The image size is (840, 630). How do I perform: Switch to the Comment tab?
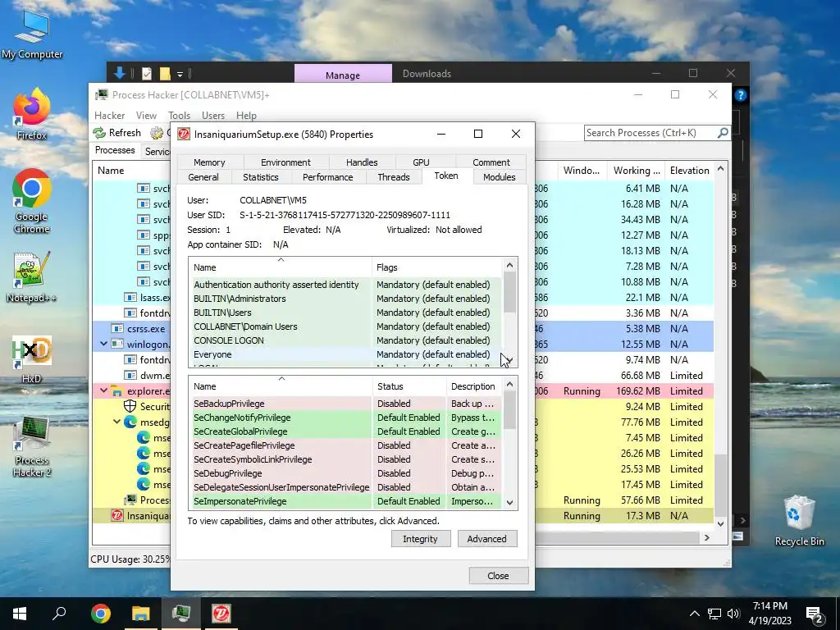click(x=491, y=162)
